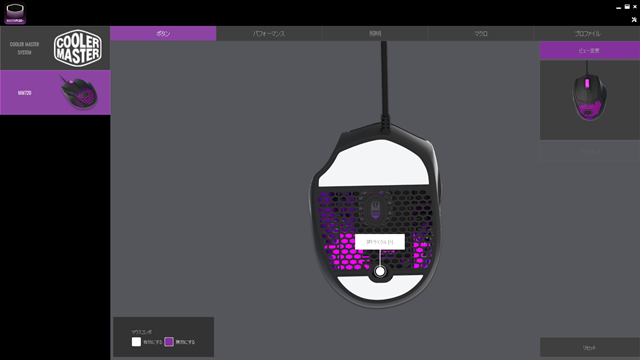Click the COOLER MASTER SYSTEM label

tap(24, 48)
